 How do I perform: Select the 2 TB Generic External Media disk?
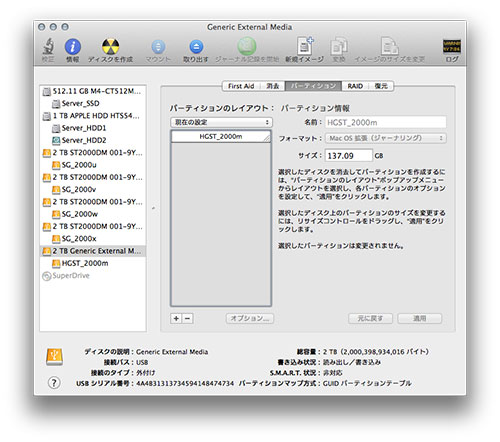[93, 251]
